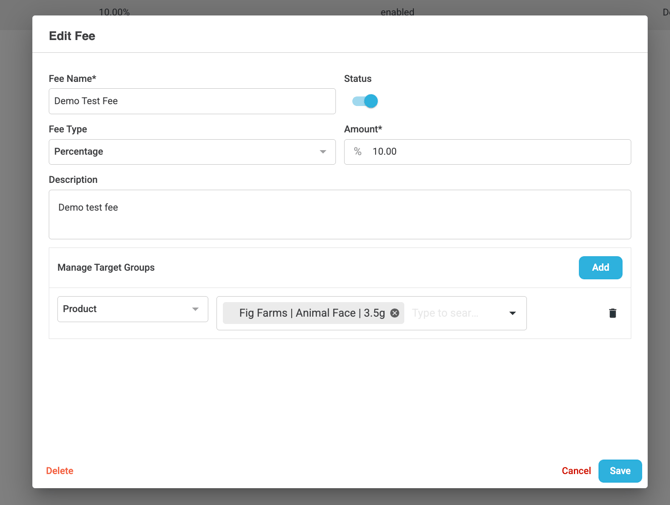Click the trash icon for the target group
Image resolution: width=670 pixels, height=505 pixels.
[x=612, y=313]
